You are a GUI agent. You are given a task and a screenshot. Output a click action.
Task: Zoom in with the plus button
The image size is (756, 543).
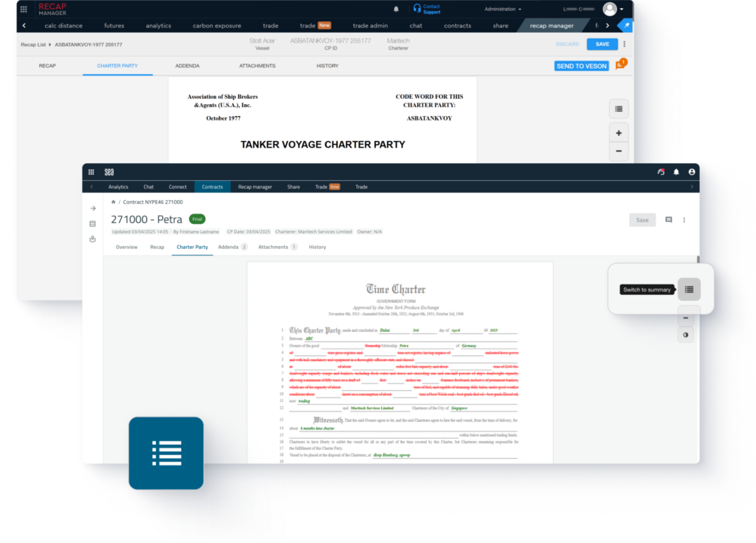[619, 133]
